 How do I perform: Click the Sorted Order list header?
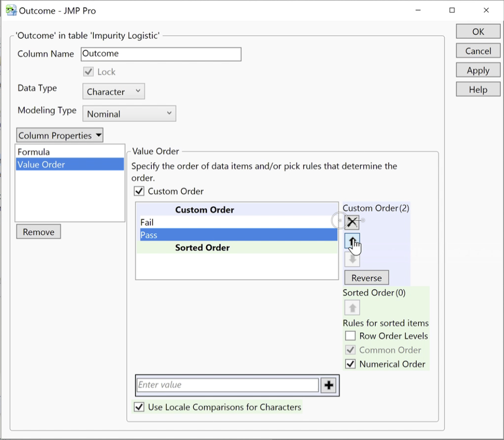point(237,247)
